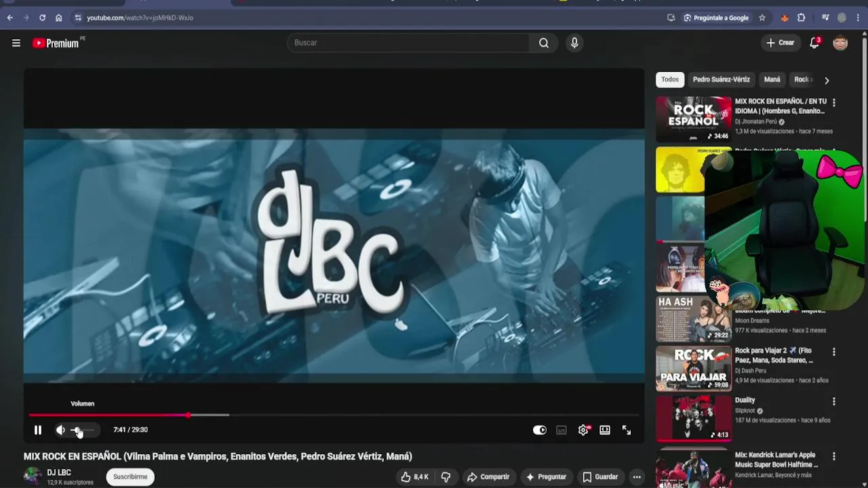Subscribe to DJ LBC channel
The image size is (868, 488).
point(130,476)
